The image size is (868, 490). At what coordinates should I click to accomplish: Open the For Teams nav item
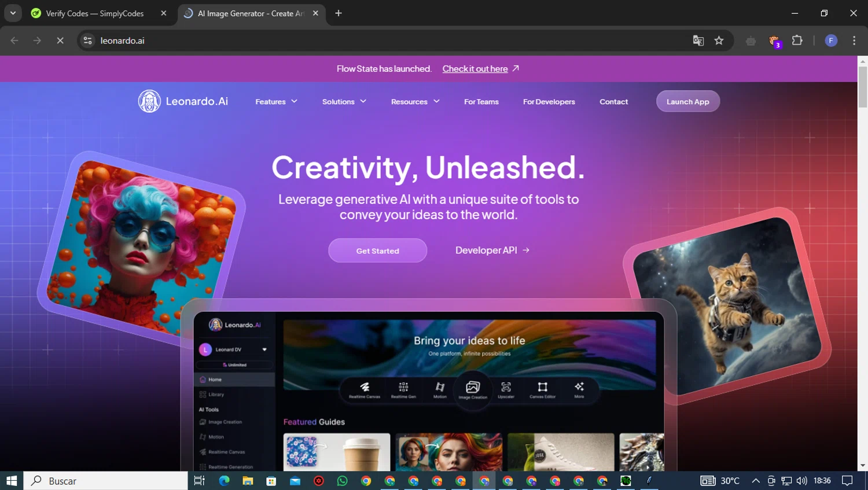[x=481, y=102]
